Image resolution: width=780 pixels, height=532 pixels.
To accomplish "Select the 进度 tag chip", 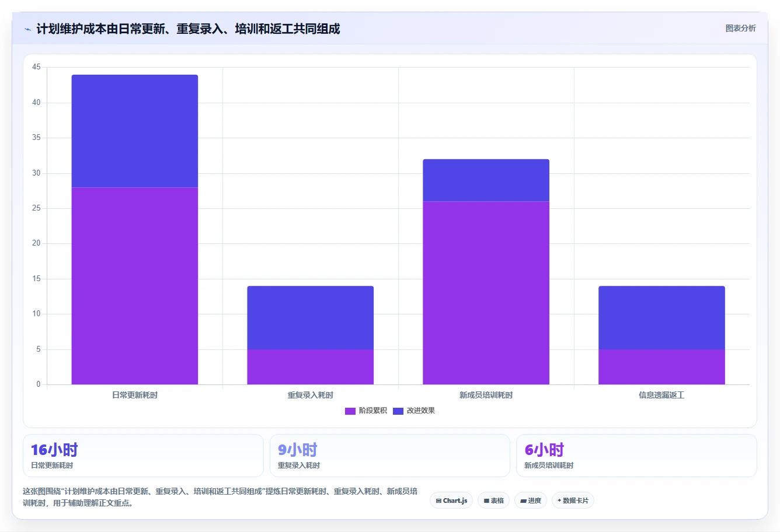I will 531,501.
